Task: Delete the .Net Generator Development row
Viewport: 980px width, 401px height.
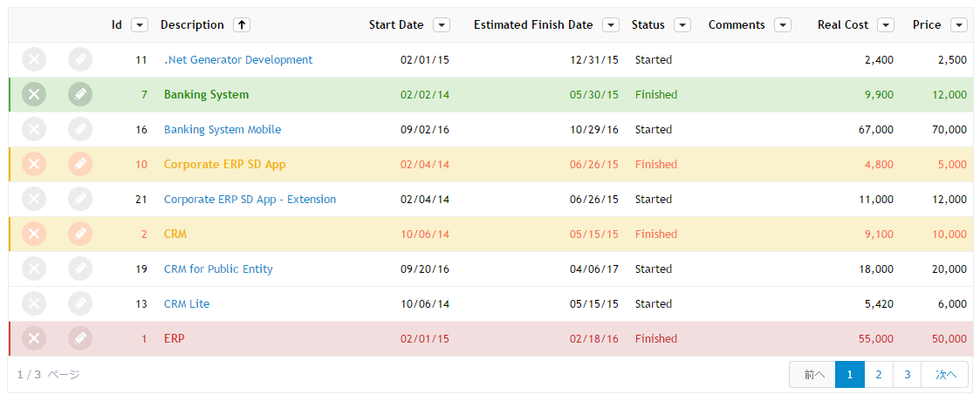Action: [x=34, y=60]
